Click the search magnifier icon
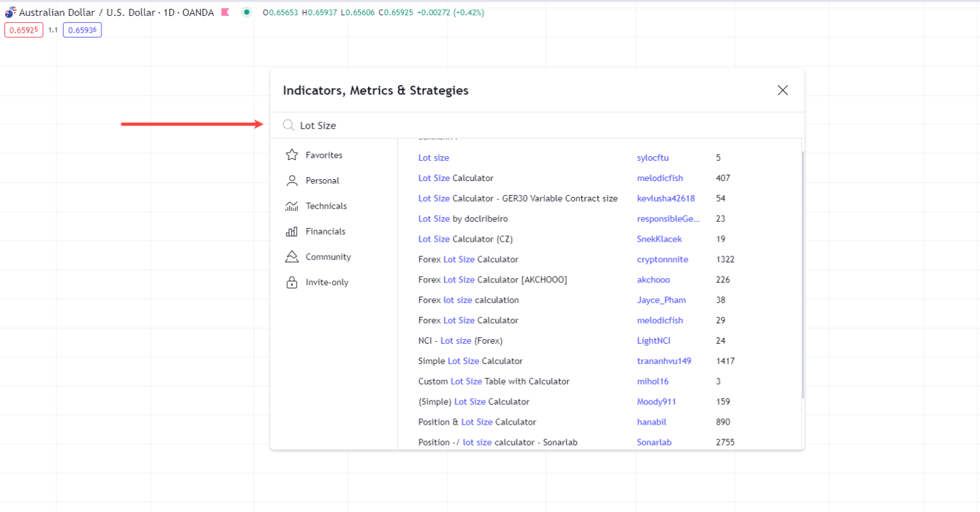This screenshot has width=980, height=512. [288, 125]
